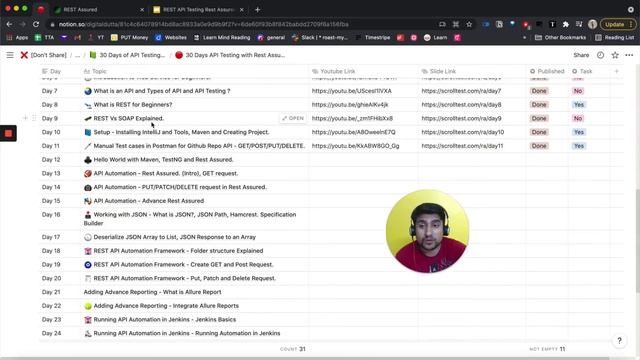Click the presenter webcam circle thumbnail
Viewport: 640px width, 360px height.
(x=427, y=231)
